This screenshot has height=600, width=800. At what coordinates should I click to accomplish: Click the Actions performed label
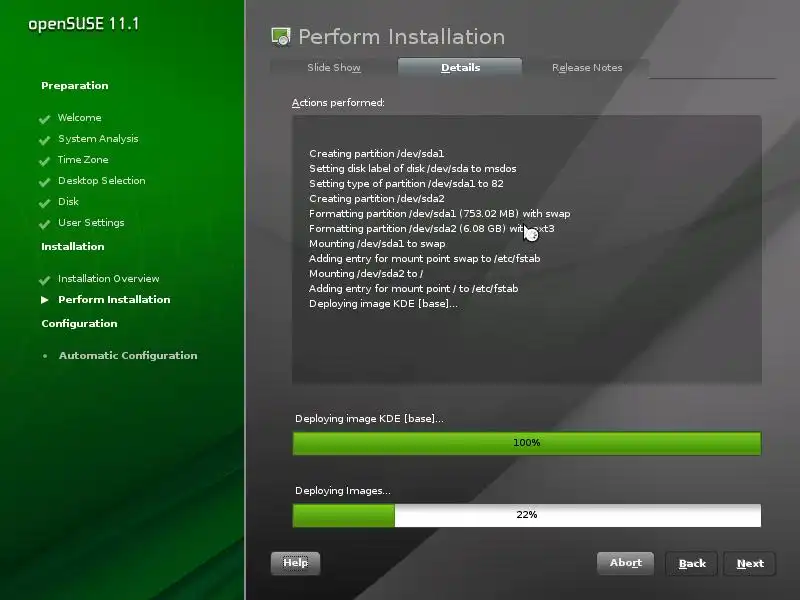(x=338, y=103)
